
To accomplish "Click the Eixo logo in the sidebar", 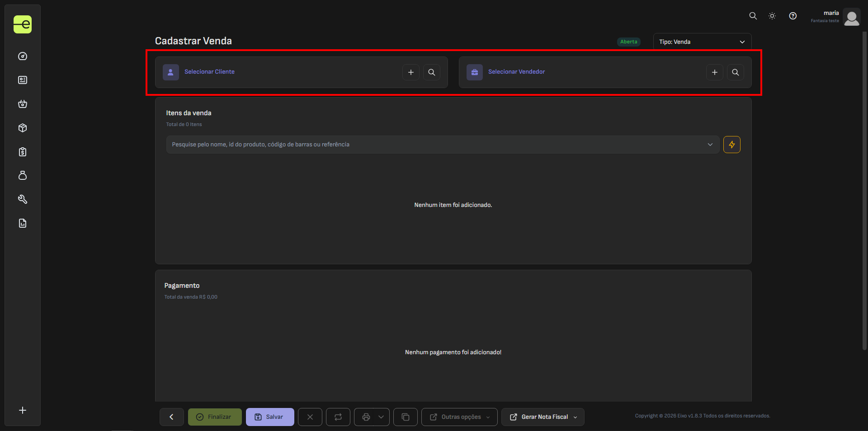I will pyautogui.click(x=23, y=24).
